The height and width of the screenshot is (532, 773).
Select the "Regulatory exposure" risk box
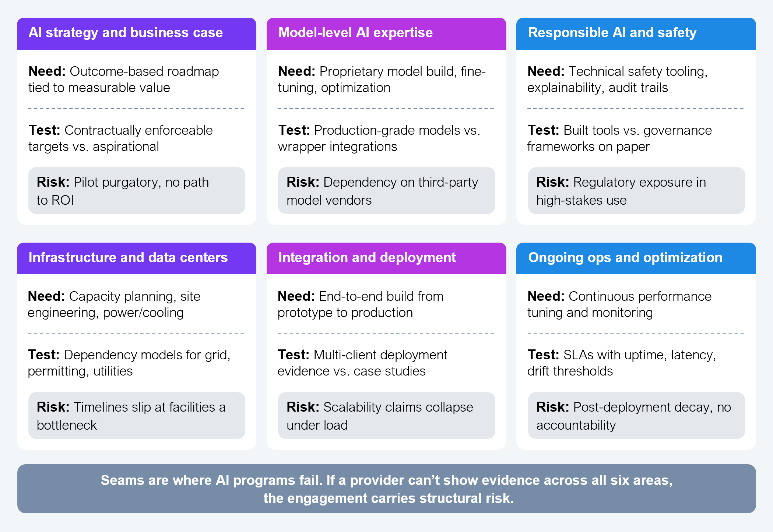636,191
